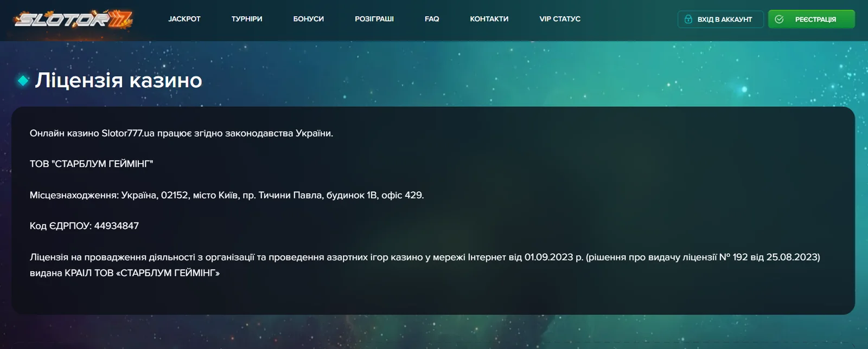Click the line about Slotor777.ua working under Ukrainian law

[x=181, y=133]
